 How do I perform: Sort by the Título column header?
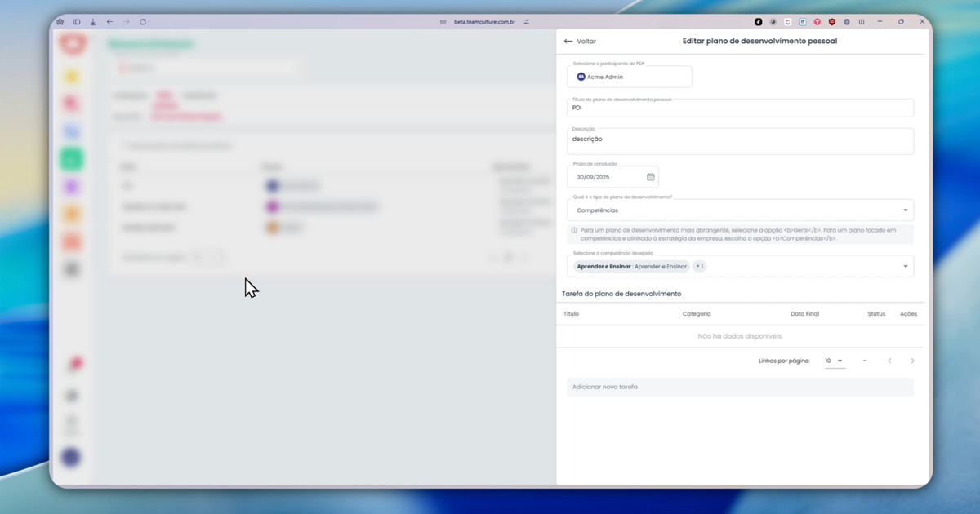click(x=571, y=314)
